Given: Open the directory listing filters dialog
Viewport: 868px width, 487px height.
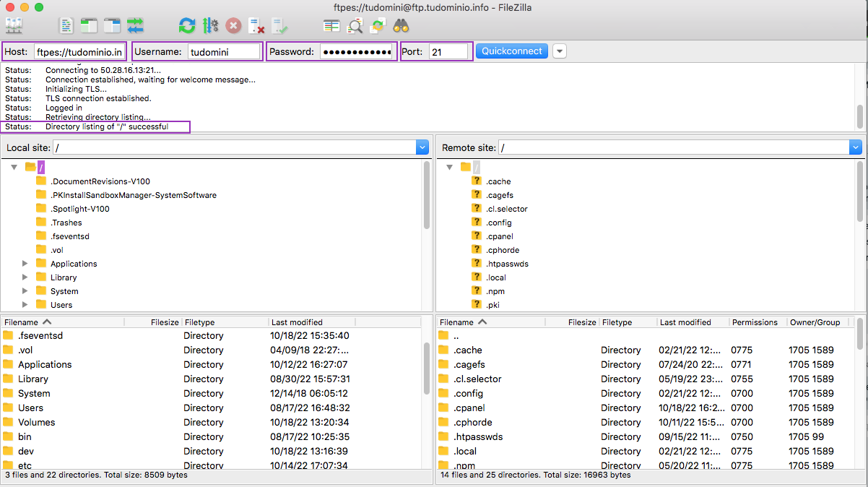Looking at the screenshot, I should [331, 26].
